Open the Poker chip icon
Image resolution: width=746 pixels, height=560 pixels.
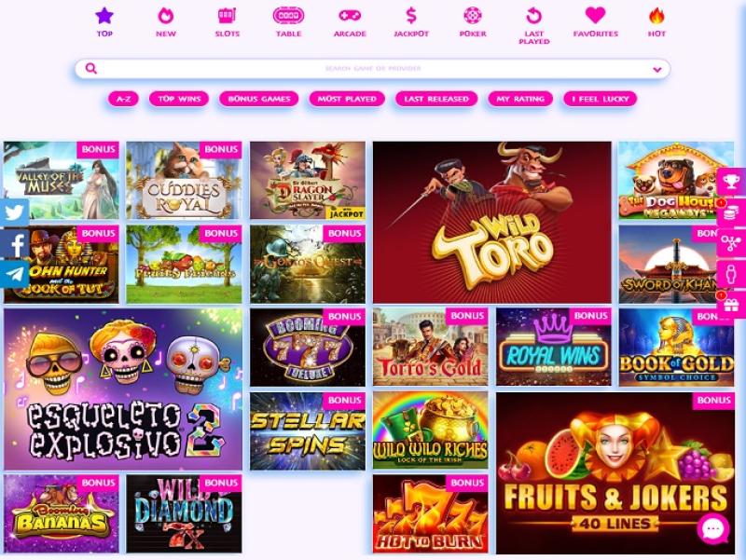(473, 16)
